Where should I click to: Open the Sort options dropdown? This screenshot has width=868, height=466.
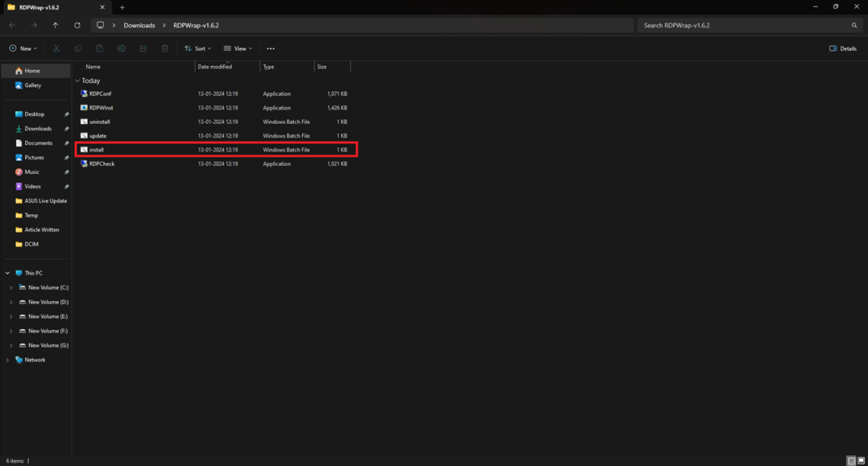tap(197, 48)
